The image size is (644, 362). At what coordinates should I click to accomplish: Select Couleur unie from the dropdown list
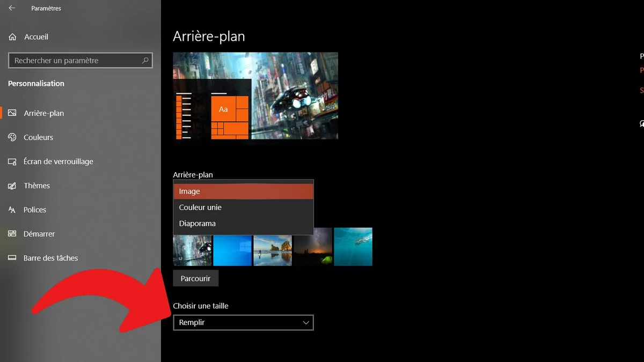pyautogui.click(x=243, y=208)
